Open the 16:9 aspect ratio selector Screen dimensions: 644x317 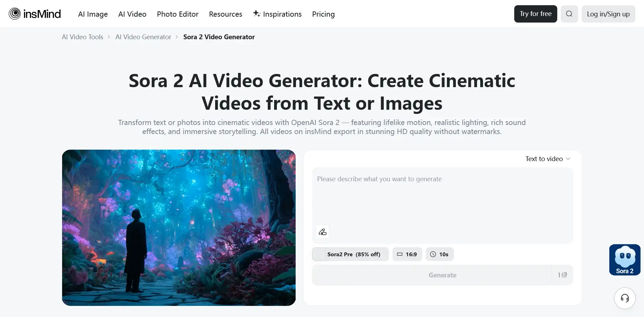407,254
